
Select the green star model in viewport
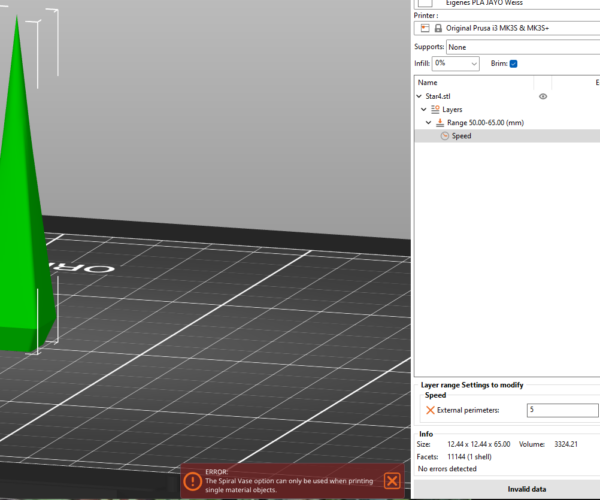(x=23, y=214)
